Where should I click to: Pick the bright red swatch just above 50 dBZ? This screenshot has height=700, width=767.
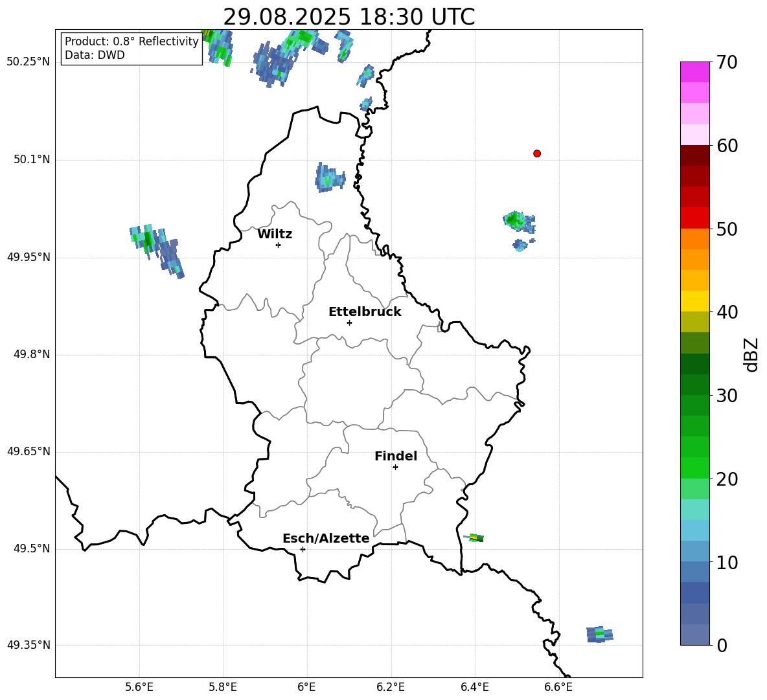tap(694, 218)
